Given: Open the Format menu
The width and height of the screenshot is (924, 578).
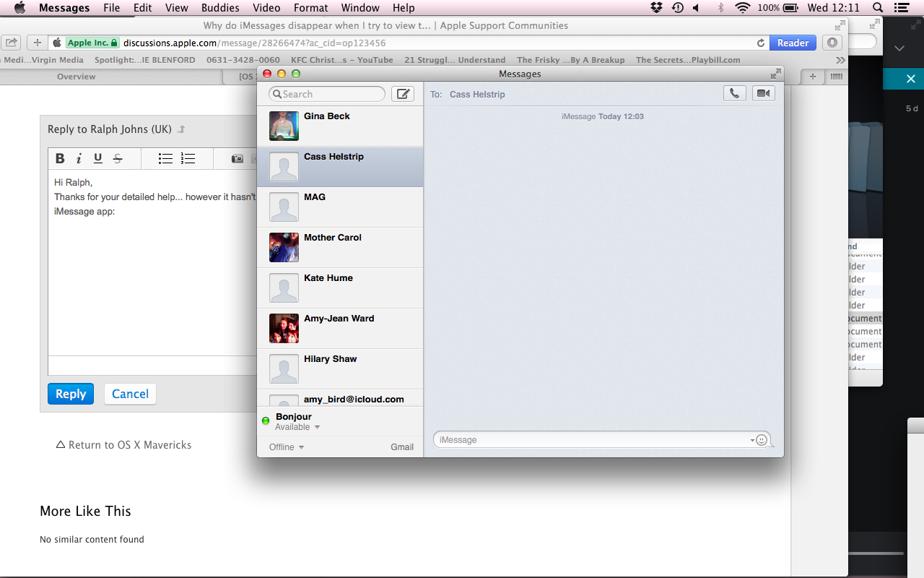Looking at the screenshot, I should click(x=311, y=8).
